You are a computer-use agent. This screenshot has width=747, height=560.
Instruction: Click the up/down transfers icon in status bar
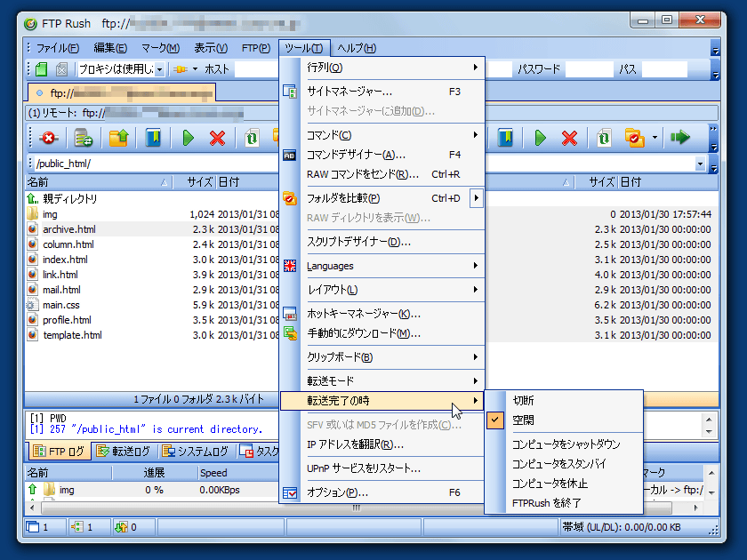click(121, 527)
